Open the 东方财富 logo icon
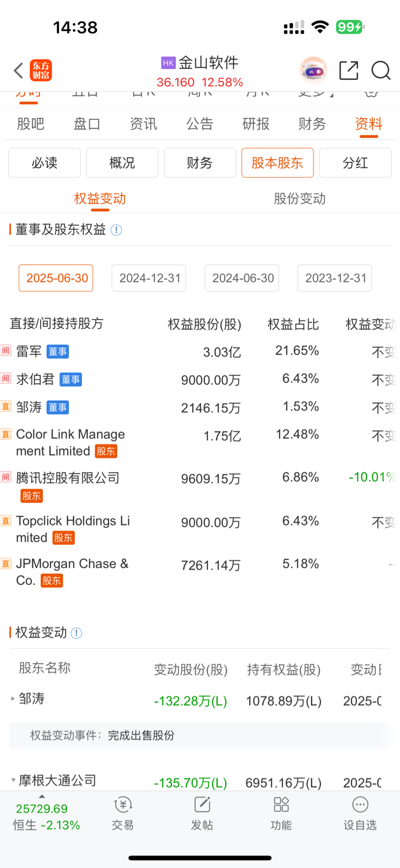 pyautogui.click(x=41, y=70)
